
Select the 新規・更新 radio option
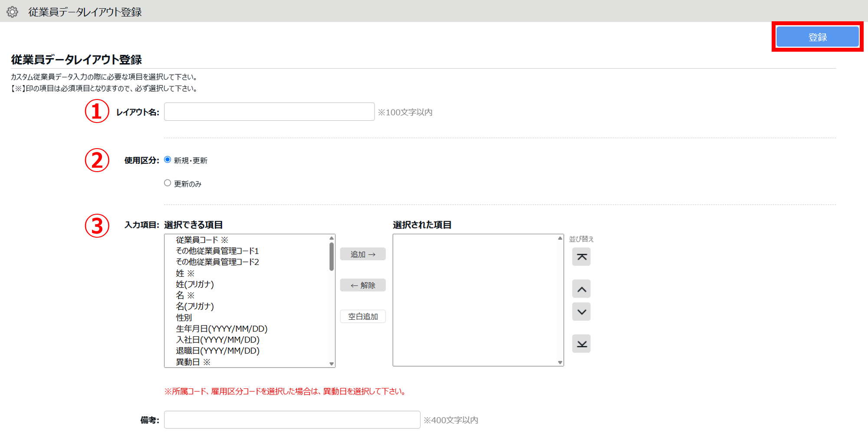pyautogui.click(x=168, y=160)
